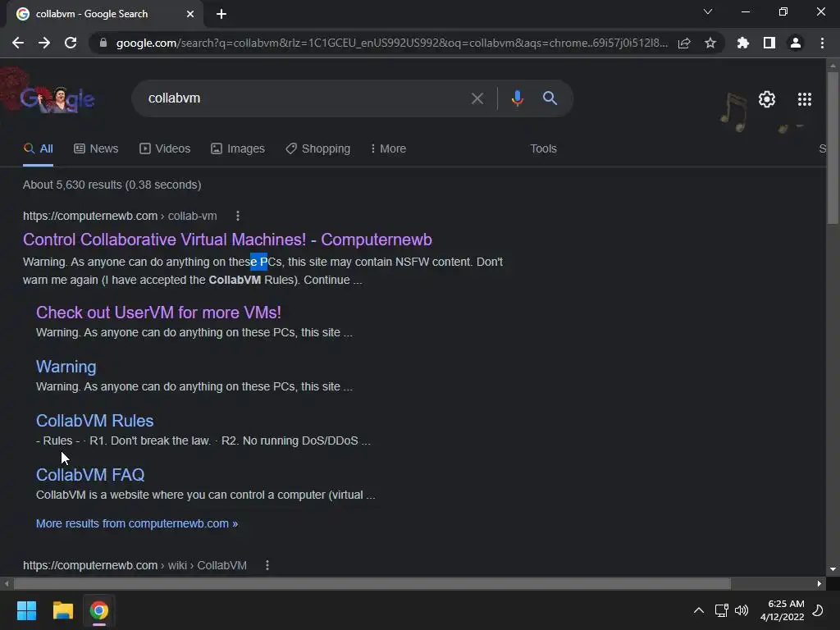Click the computernewb.com collab-vm URL
This screenshot has height=630, width=840.
(120, 216)
